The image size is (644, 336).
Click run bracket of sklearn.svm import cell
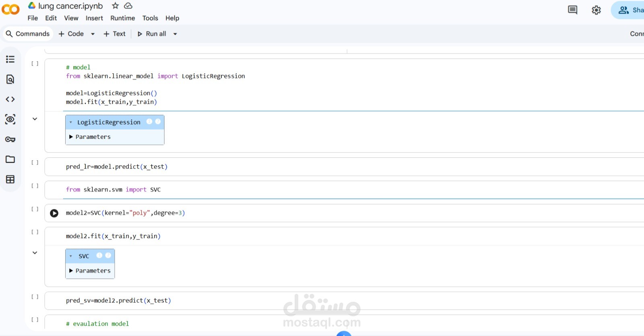(35, 186)
